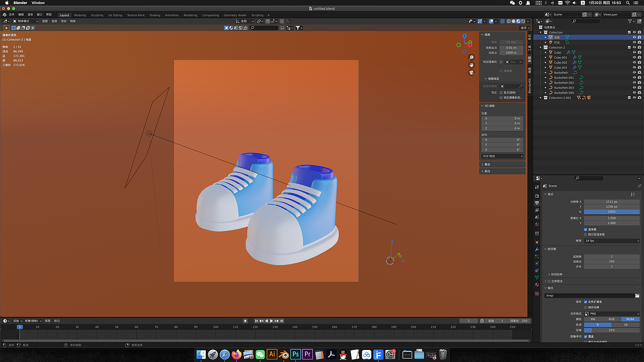Click the 100% resolution scale slider
The image size is (644, 362).
click(x=612, y=212)
